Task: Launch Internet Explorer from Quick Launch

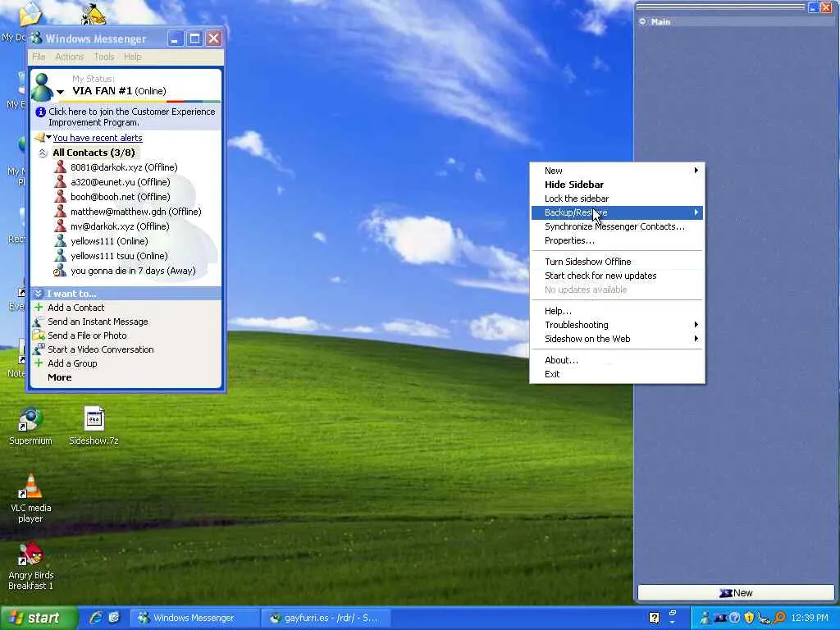Action: [96, 618]
